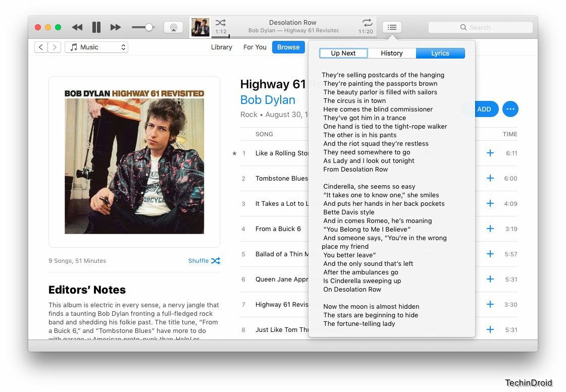This screenshot has width=566, height=392.
Task: Go back with the left chevron
Action: click(41, 47)
